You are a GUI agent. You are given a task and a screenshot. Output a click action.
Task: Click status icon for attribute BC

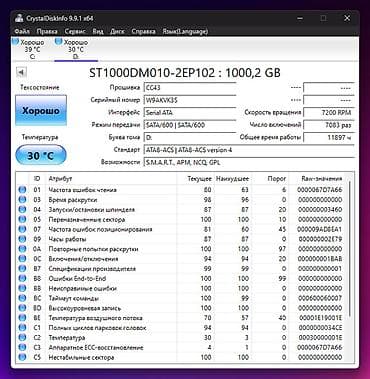pyautogui.click(x=22, y=298)
